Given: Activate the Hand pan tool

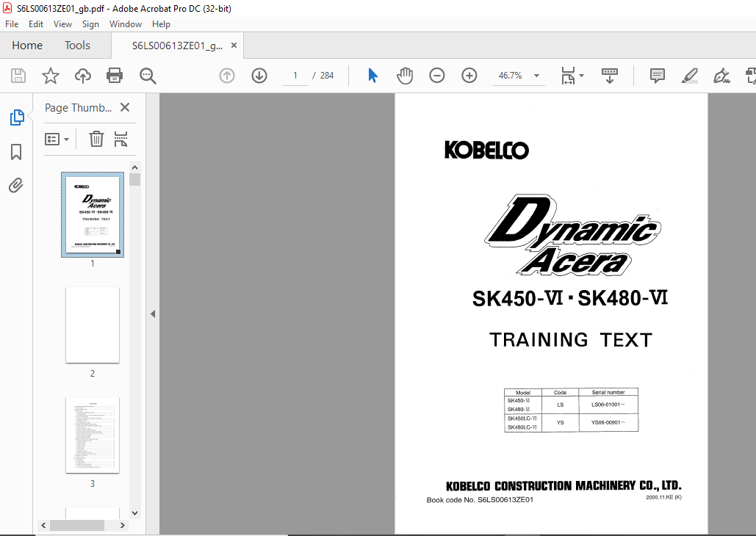Looking at the screenshot, I should (405, 76).
